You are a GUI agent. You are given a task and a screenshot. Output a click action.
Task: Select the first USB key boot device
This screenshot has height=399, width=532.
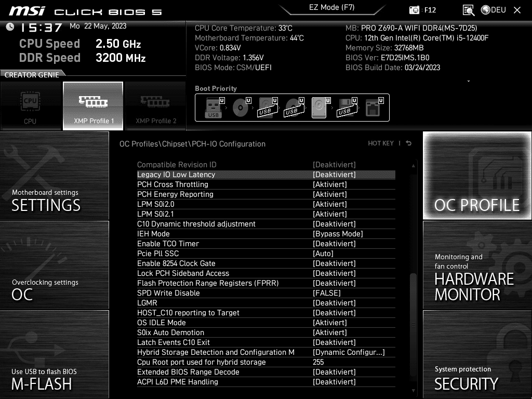pyautogui.click(x=214, y=108)
